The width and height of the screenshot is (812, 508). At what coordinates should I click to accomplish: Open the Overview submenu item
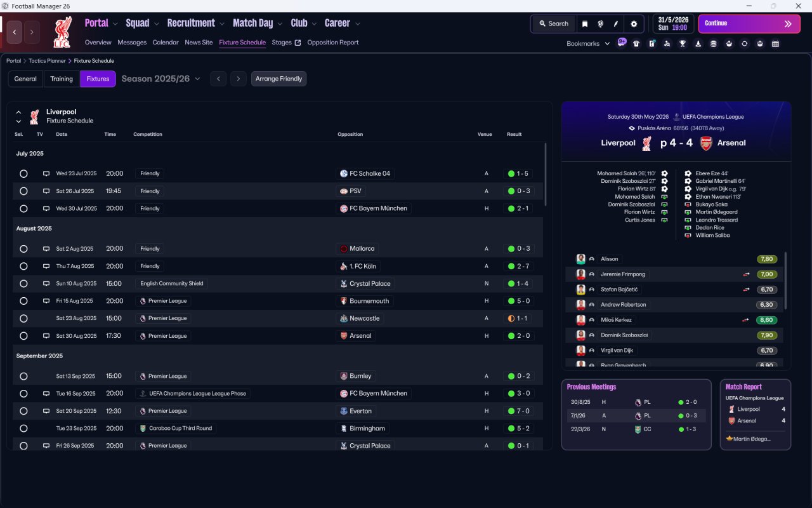pos(98,43)
